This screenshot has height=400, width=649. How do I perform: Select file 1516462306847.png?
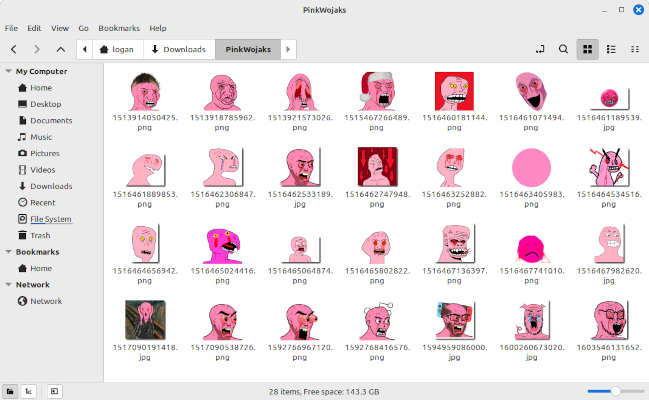(x=222, y=178)
